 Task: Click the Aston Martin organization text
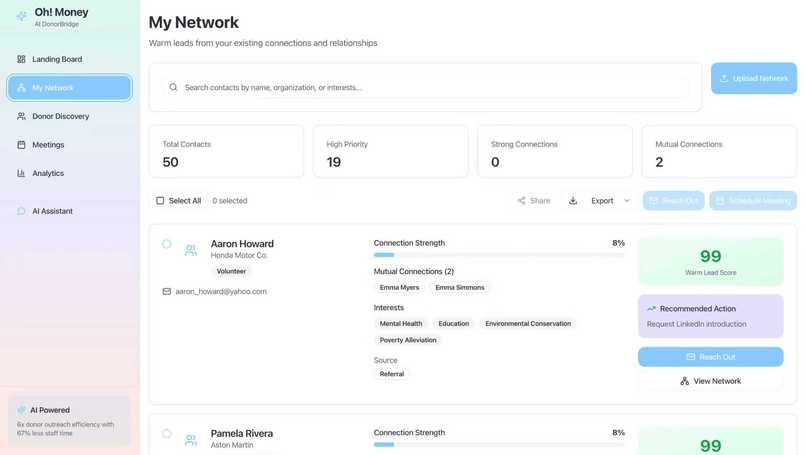click(x=232, y=445)
